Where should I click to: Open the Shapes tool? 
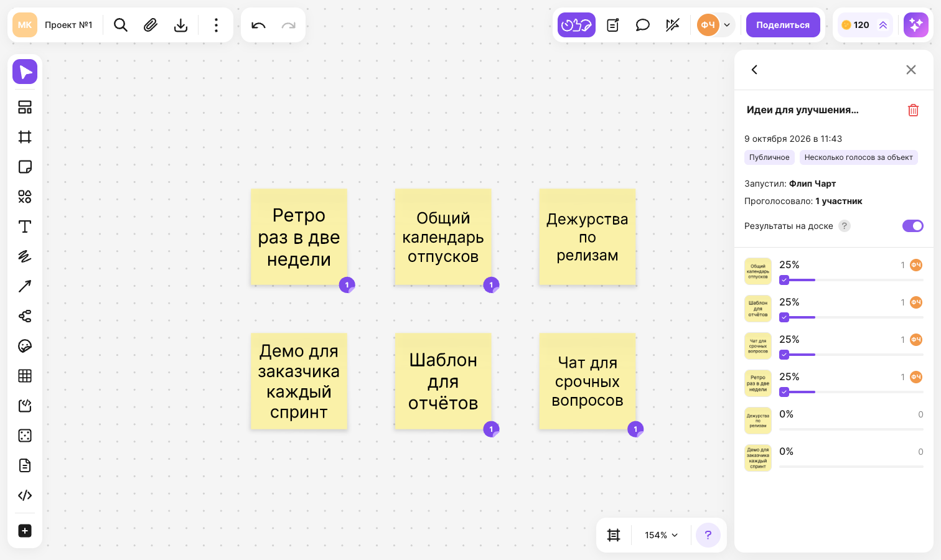(25, 197)
